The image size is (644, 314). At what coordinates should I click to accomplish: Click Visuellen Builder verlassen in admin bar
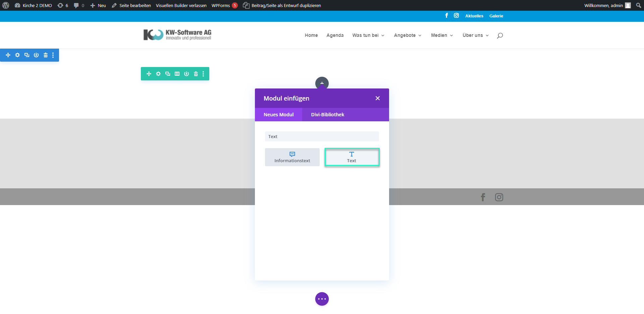pos(181,5)
